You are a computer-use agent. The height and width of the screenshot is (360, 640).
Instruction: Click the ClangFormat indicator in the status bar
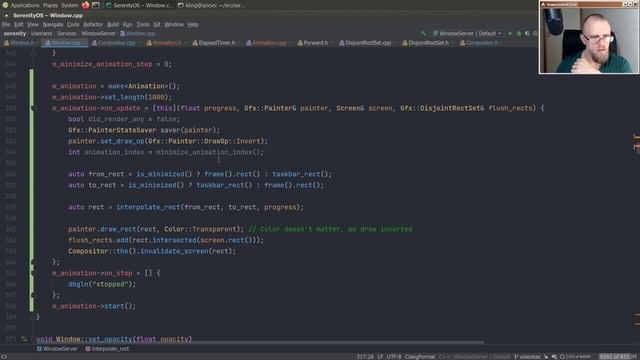[420, 357]
